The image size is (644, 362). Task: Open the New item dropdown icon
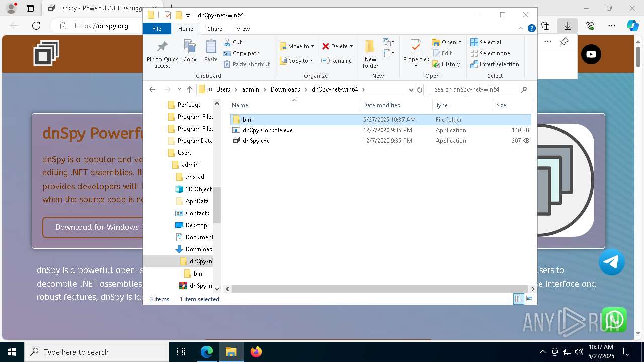[x=388, y=42]
